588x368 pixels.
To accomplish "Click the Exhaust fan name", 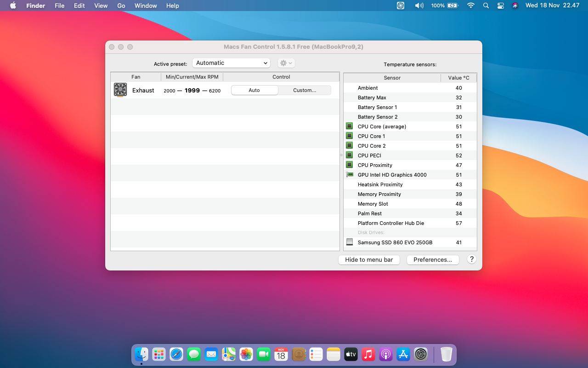I will 143,91.
